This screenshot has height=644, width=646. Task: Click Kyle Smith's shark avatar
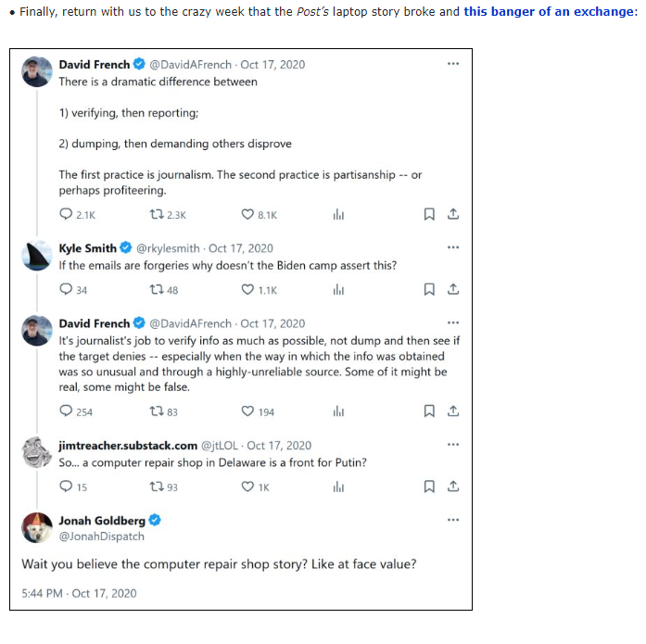[36, 255]
